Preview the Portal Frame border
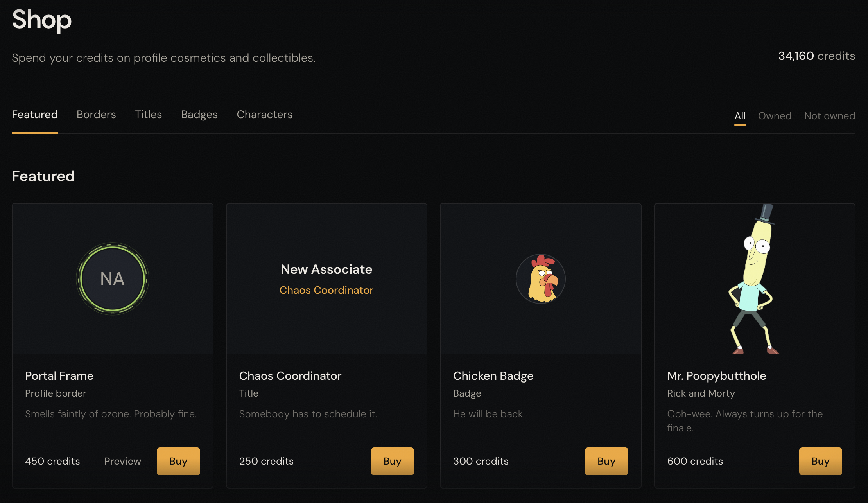868x503 pixels. (122, 461)
